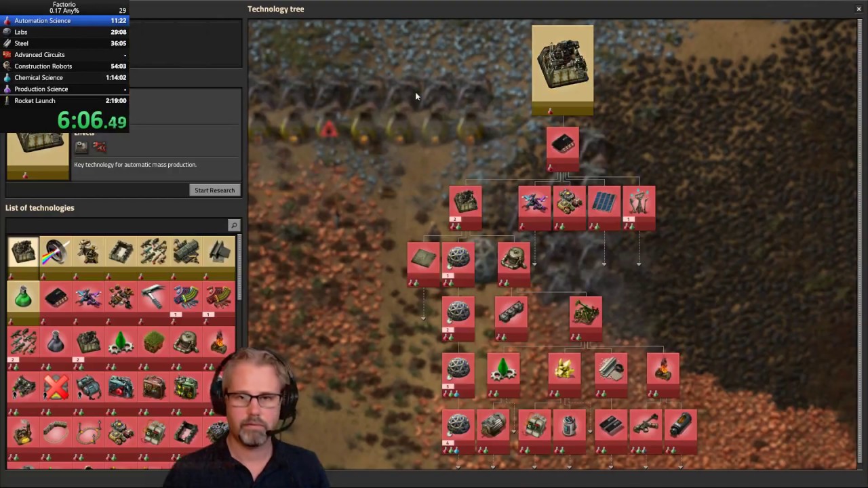This screenshot has width=868, height=488.
Task: Click the Automation 2 node in the tree
Action: click(465, 208)
